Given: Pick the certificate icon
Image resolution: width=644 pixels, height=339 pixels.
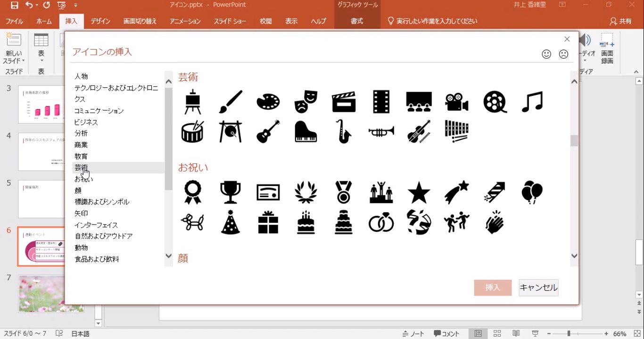Looking at the screenshot, I should [x=268, y=193].
